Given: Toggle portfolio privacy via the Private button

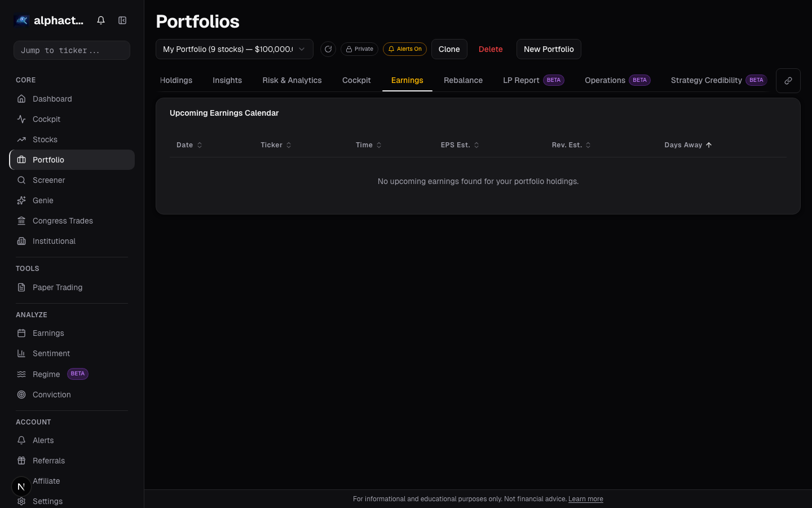Looking at the screenshot, I should point(359,49).
